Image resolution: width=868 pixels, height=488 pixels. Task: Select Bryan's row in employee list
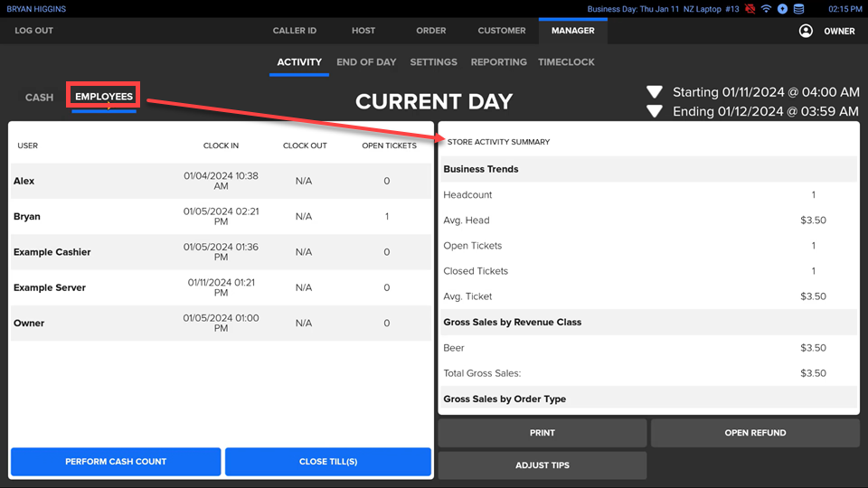coord(221,217)
